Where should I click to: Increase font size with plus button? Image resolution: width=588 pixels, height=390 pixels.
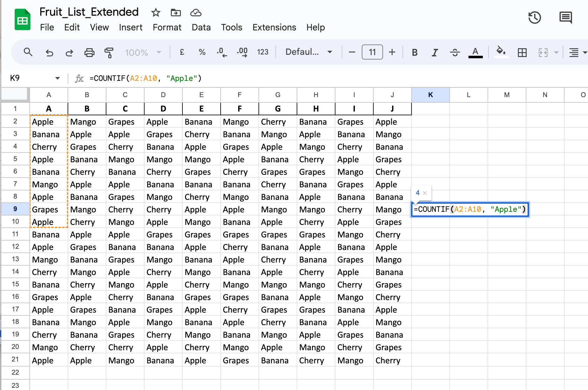pos(392,52)
